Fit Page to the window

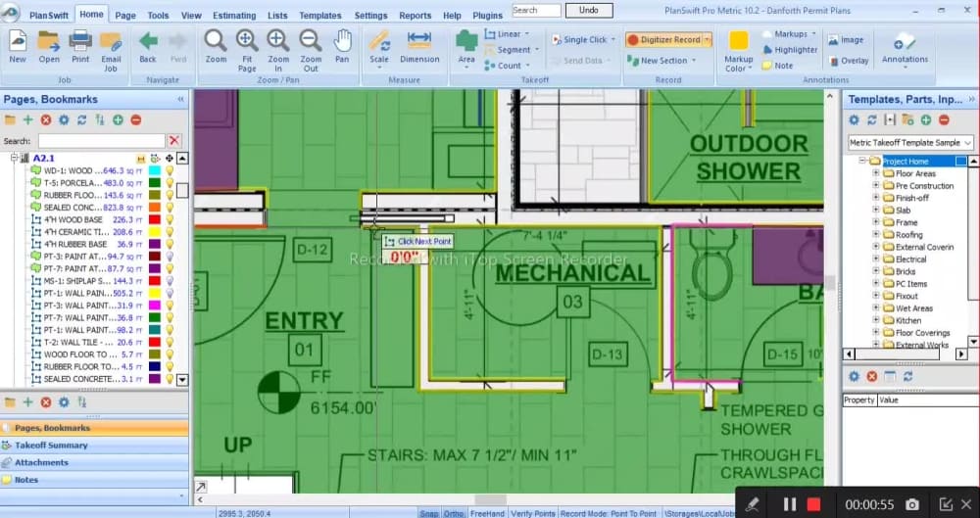click(247, 51)
